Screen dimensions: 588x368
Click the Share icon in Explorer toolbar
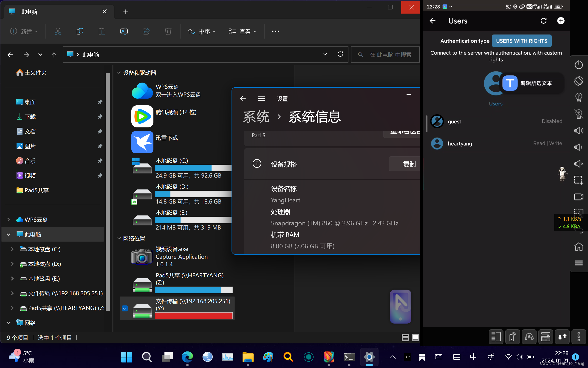click(x=146, y=32)
